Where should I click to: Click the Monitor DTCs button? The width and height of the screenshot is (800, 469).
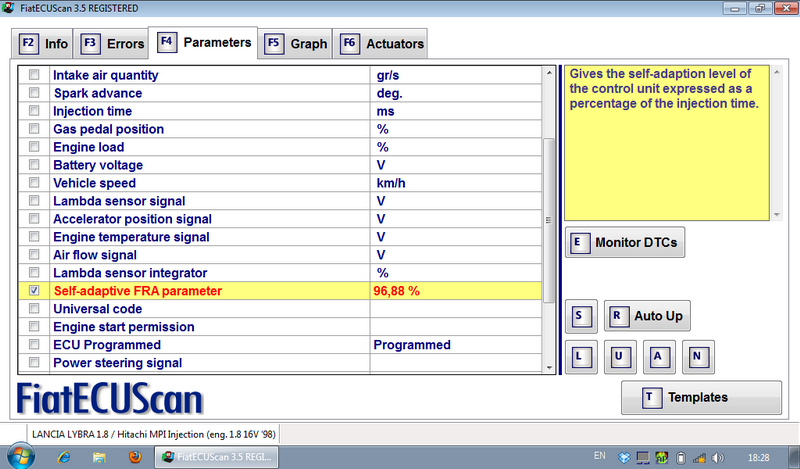625,243
